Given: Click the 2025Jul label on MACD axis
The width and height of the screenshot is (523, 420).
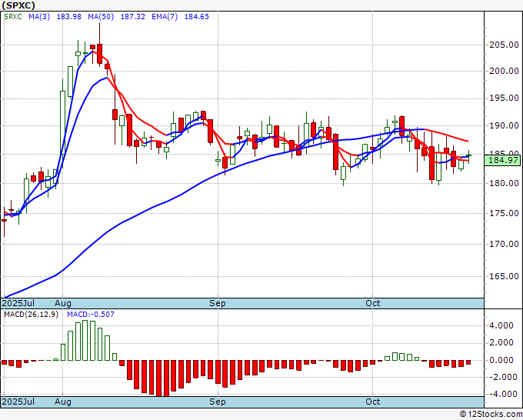Looking at the screenshot, I should 18,402.
